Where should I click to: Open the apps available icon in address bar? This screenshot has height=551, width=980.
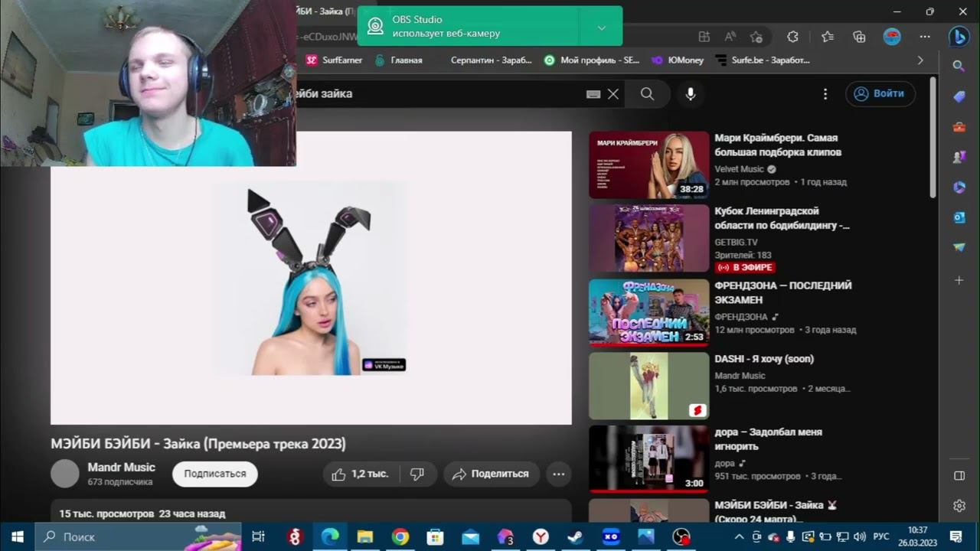pyautogui.click(x=704, y=37)
